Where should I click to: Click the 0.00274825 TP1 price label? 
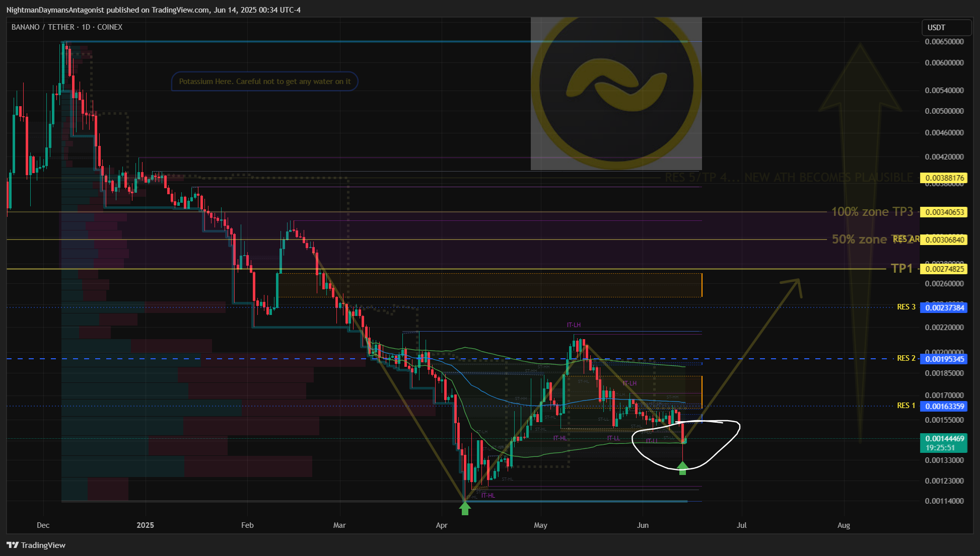point(945,269)
